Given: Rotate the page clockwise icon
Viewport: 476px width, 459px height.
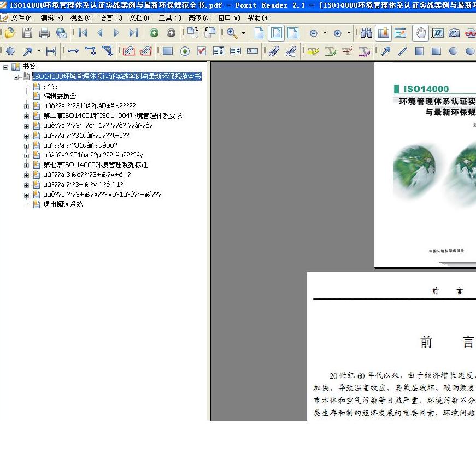Looking at the screenshot, I should [193, 33].
